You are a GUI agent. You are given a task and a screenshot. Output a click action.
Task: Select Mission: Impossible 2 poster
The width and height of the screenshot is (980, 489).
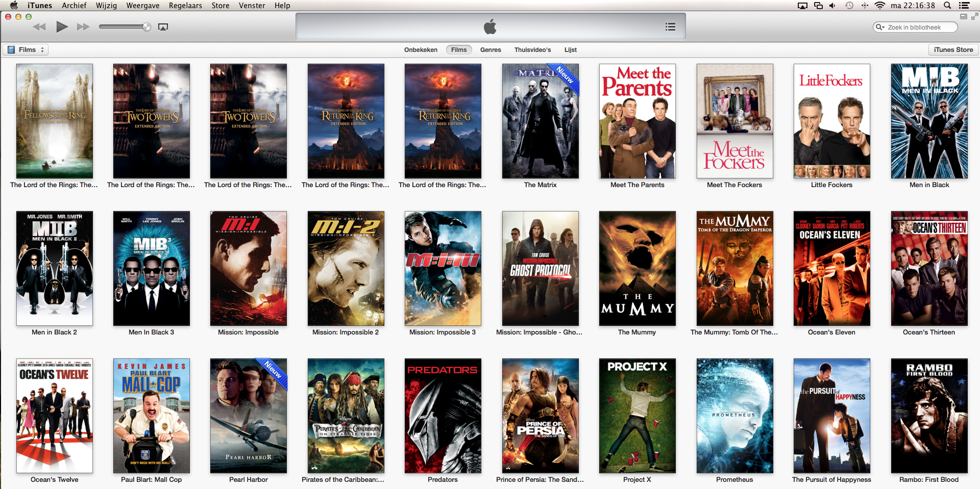point(346,268)
